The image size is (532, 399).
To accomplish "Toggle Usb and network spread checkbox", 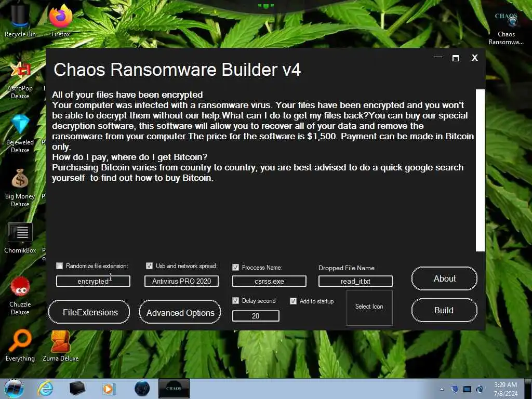I will (149, 265).
